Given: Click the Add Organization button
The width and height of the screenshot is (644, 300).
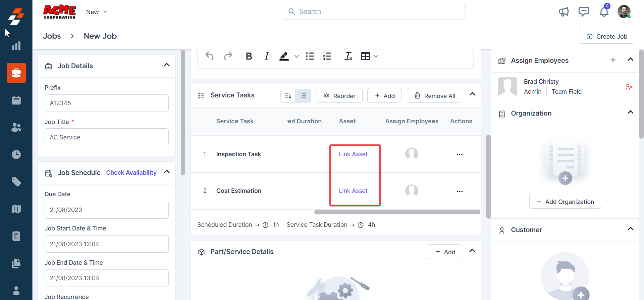Looking at the screenshot, I should coord(565,202).
